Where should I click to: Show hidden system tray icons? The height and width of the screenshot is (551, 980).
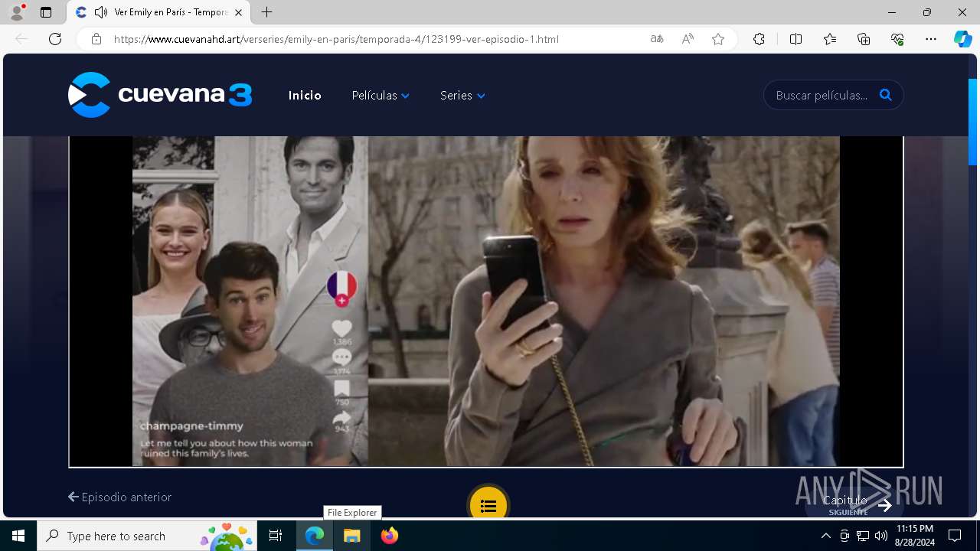point(825,536)
